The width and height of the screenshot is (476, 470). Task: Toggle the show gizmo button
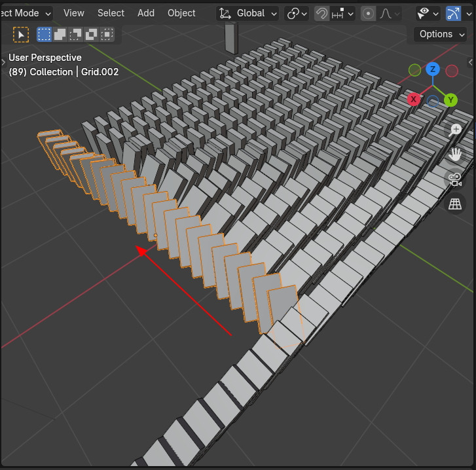[x=453, y=14]
